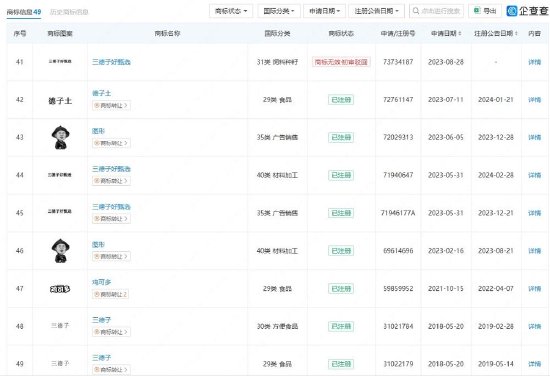Click the 导出 export button
550x376 pixels.
(x=485, y=11)
